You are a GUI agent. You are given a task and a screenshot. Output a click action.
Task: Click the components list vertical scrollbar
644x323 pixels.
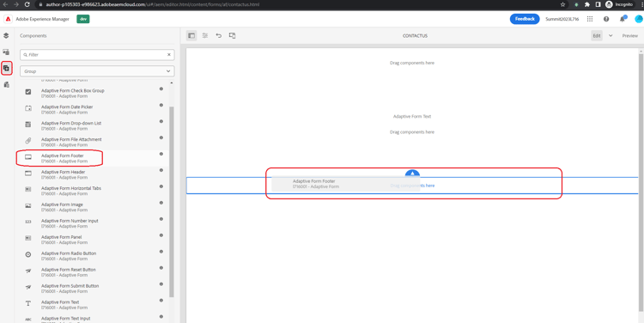(171, 201)
